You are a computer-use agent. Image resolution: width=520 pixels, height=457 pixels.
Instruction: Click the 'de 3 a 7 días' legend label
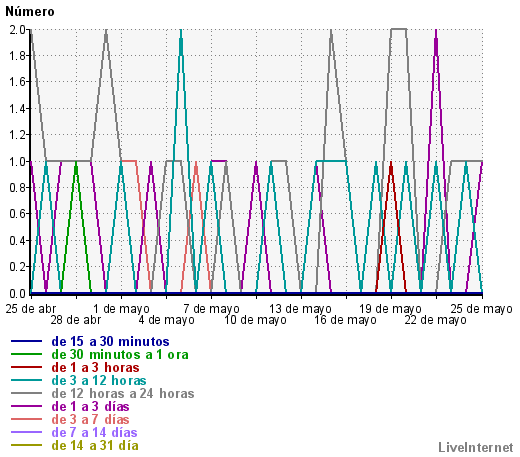(x=90, y=420)
